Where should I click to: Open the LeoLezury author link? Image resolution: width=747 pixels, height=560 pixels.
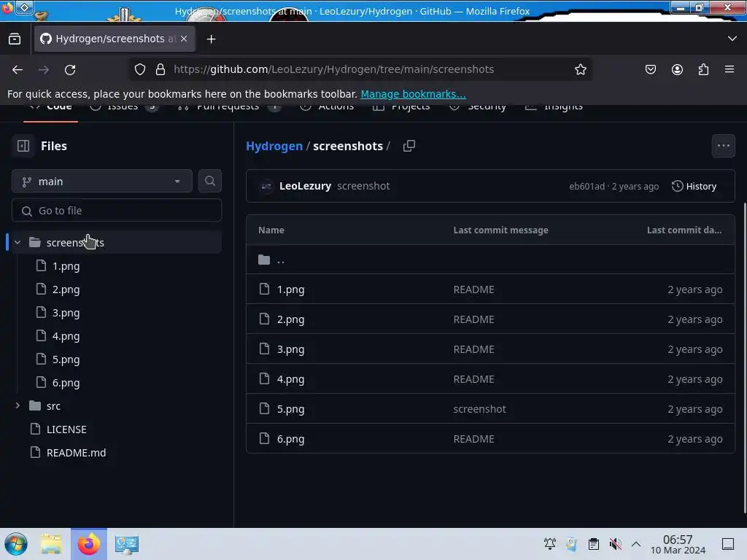click(305, 186)
